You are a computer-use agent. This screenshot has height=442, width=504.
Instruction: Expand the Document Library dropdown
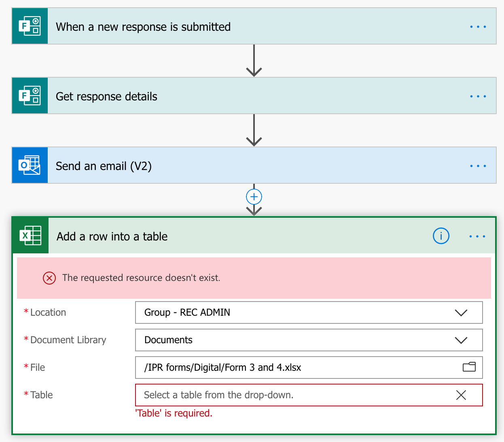pos(461,340)
